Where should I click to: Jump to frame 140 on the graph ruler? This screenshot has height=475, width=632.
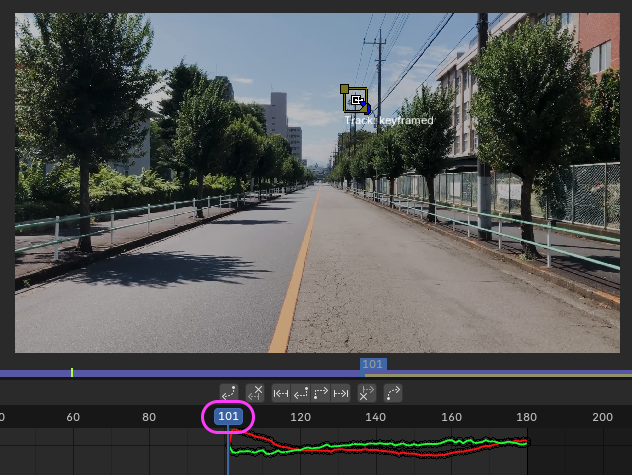click(x=375, y=417)
